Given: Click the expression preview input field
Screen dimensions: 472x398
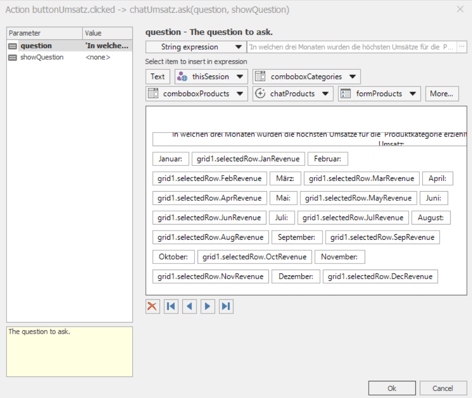Looking at the screenshot, I should [x=352, y=47].
